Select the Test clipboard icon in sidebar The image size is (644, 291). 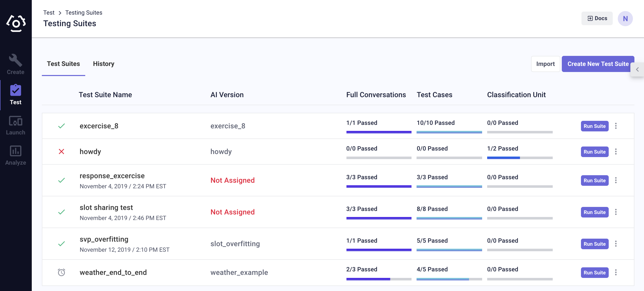pyautogui.click(x=16, y=90)
